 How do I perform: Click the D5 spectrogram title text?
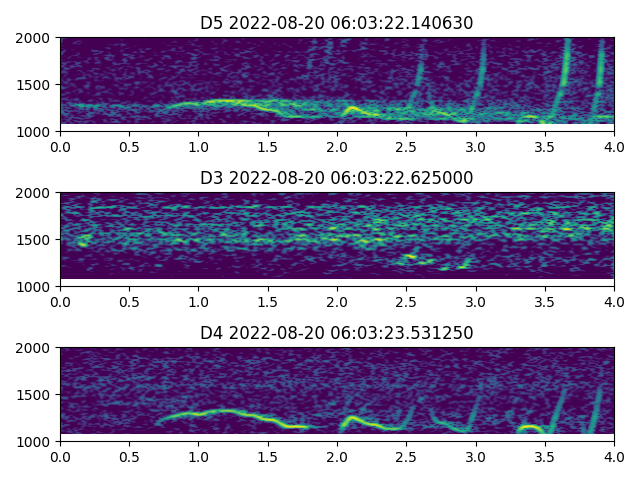point(337,23)
